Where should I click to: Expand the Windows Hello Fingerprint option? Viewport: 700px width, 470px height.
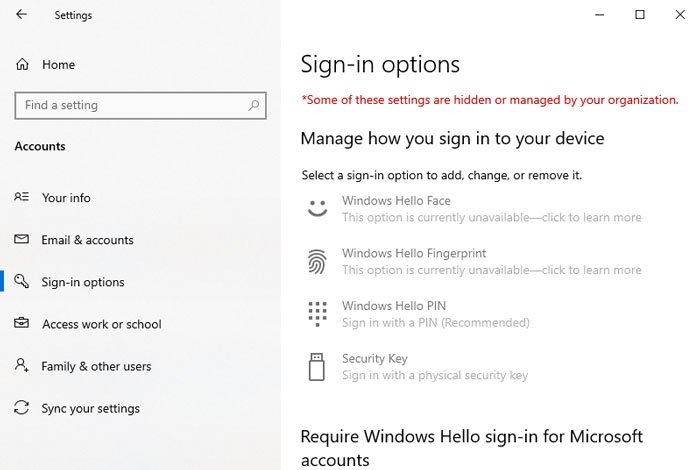[412, 254]
